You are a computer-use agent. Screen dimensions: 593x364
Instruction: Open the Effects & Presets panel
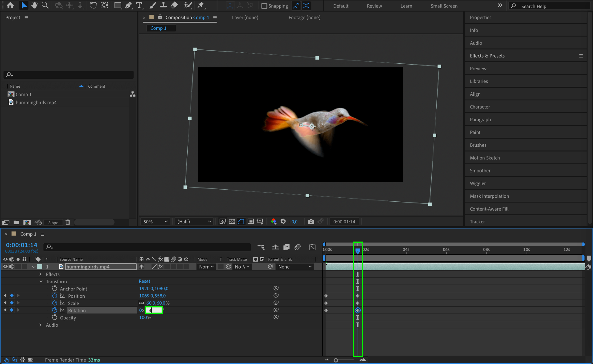point(487,56)
